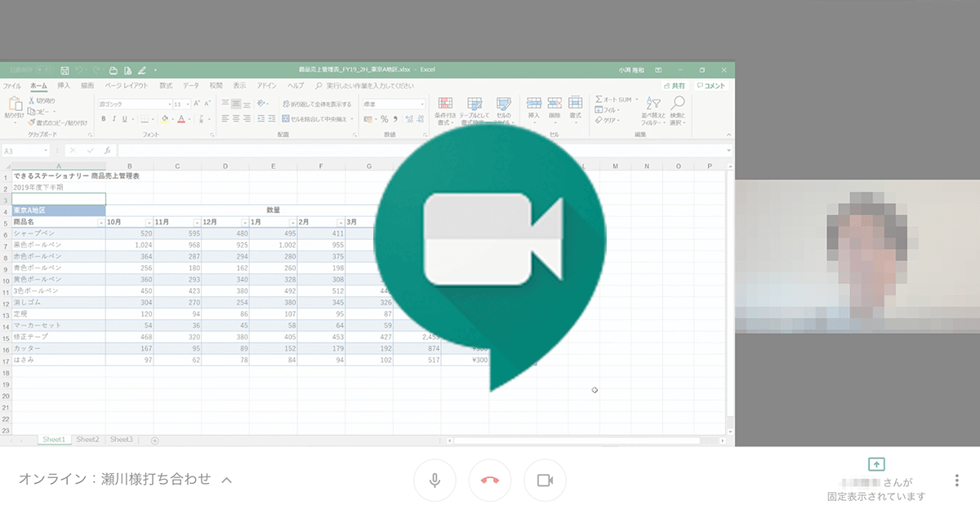Screen dimensions: 980x514
Task: Toggle Bold formatting
Action: 104,119
